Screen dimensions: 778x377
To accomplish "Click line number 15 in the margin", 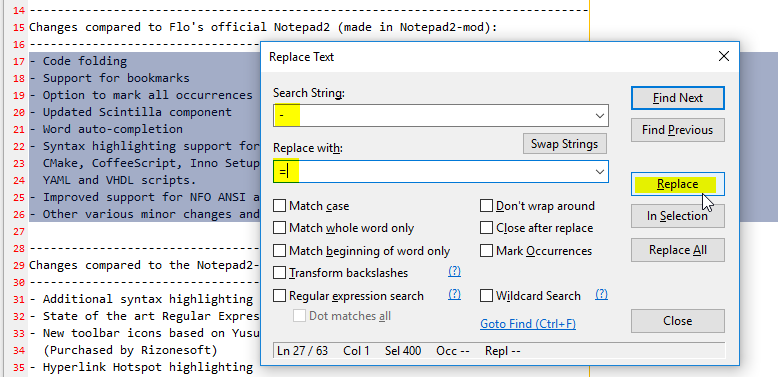I will [x=19, y=27].
